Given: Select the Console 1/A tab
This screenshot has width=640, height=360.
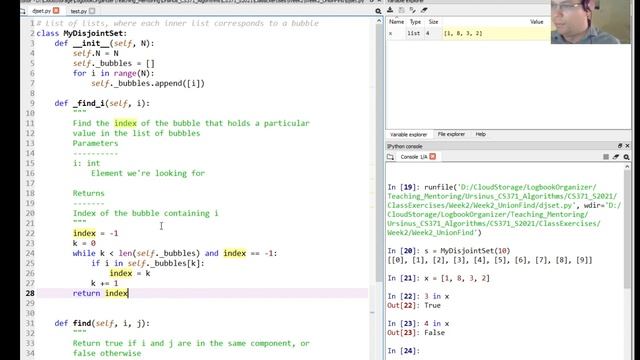Looking at the screenshot, I should pos(413,157).
